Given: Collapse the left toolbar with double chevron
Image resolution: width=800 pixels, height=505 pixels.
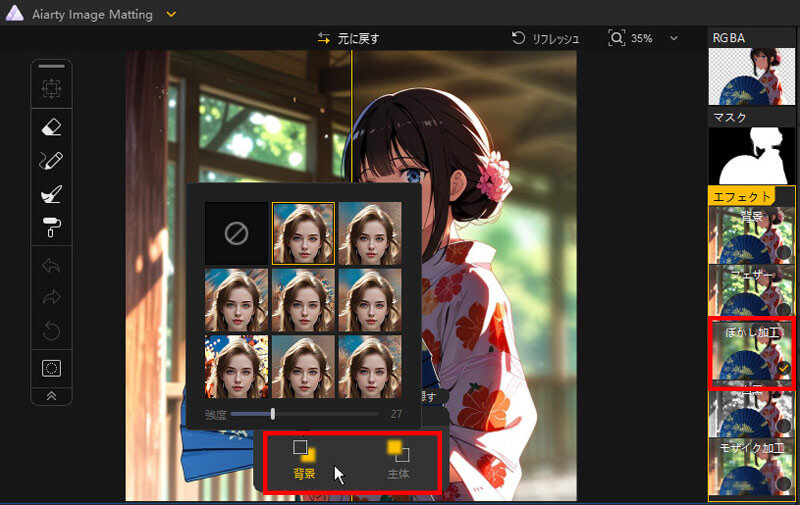Looking at the screenshot, I should [52, 396].
